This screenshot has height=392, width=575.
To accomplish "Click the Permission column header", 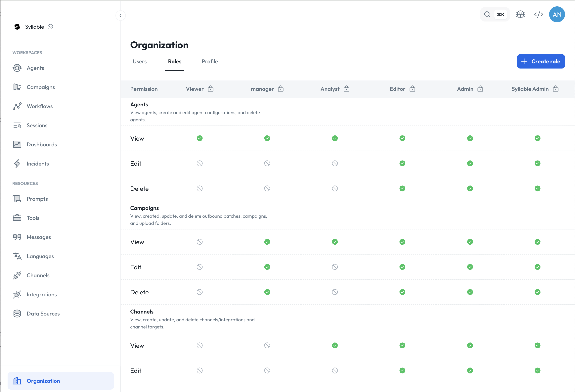I will (144, 89).
